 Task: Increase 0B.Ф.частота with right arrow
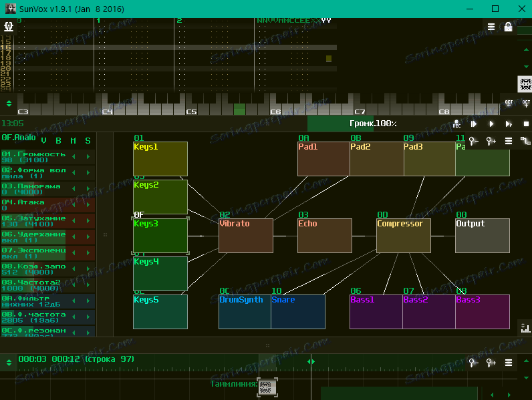88,317
